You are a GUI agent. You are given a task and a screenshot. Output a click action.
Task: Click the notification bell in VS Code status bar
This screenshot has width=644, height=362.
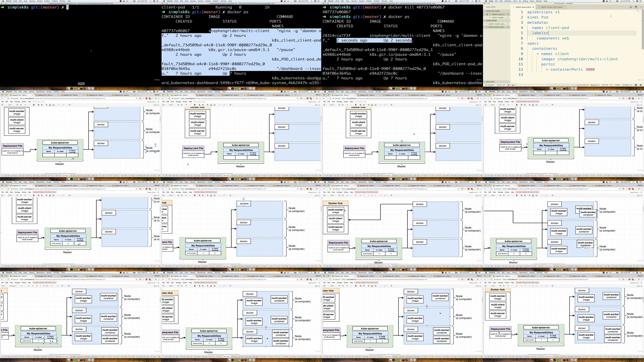(x=641, y=85)
